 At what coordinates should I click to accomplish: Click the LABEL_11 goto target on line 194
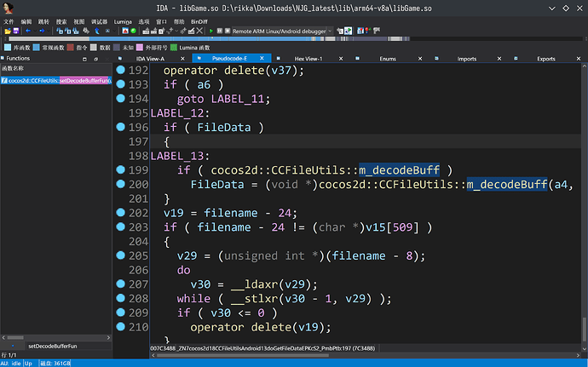(238, 99)
